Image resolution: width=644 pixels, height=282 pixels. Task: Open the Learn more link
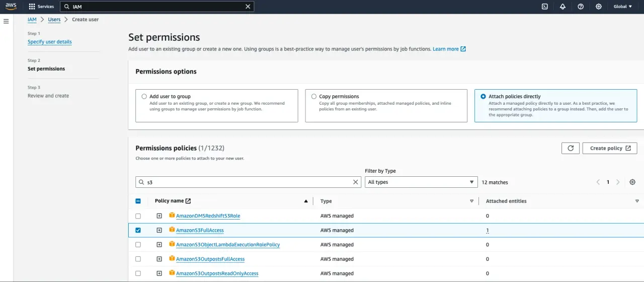pos(449,49)
